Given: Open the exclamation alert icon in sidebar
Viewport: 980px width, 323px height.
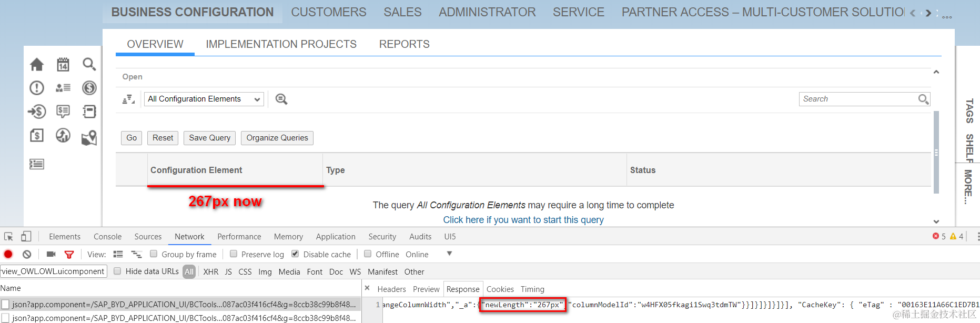Looking at the screenshot, I should point(37,88).
